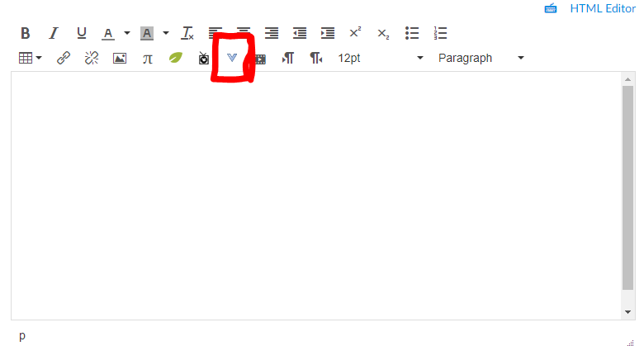The image size is (644, 346).
Task: Select the superscript icon
Action: (x=355, y=32)
